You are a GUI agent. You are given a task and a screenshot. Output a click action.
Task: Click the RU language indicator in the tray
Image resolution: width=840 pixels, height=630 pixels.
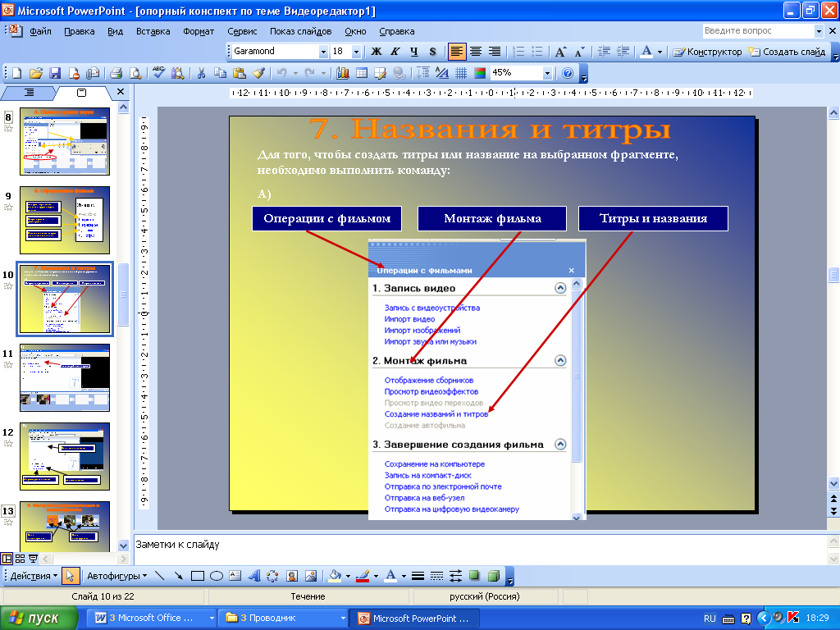[710, 619]
